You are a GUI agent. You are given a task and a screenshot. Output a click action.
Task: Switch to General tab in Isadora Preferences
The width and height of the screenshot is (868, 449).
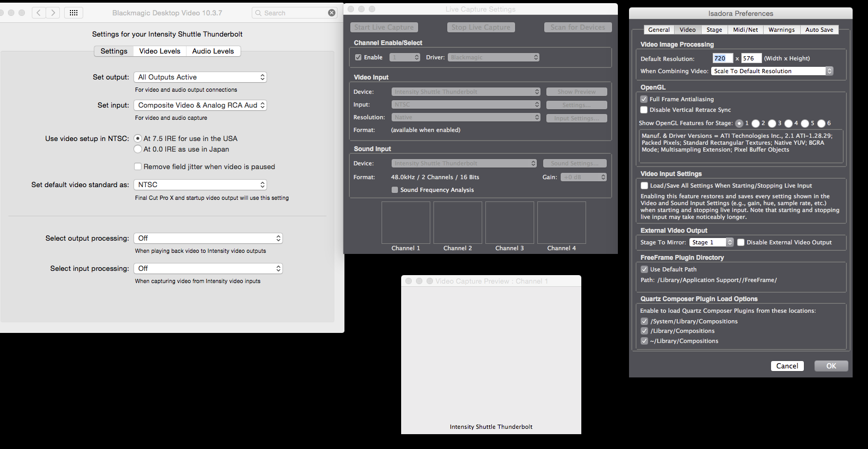(659, 30)
